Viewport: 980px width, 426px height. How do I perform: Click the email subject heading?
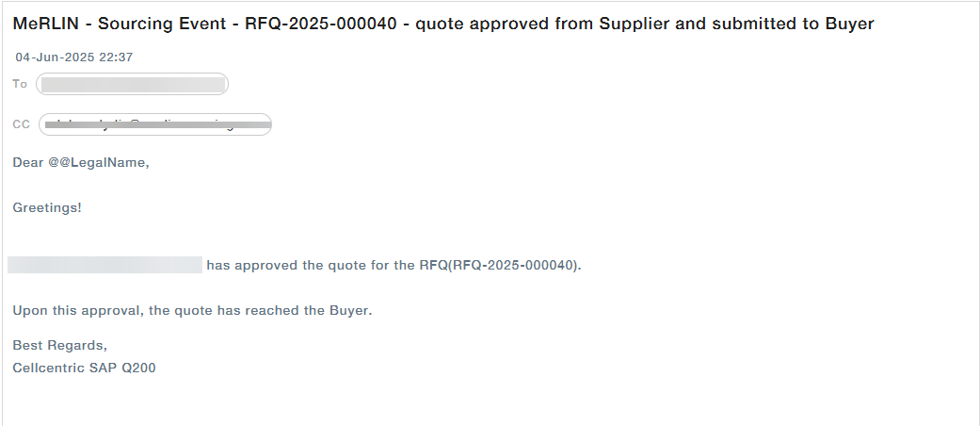point(442,25)
